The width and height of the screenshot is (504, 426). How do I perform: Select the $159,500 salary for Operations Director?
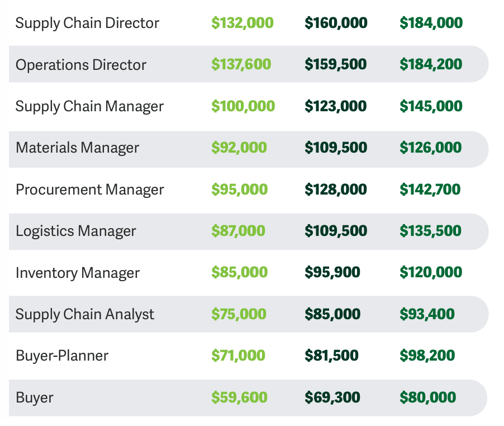[x=335, y=64]
